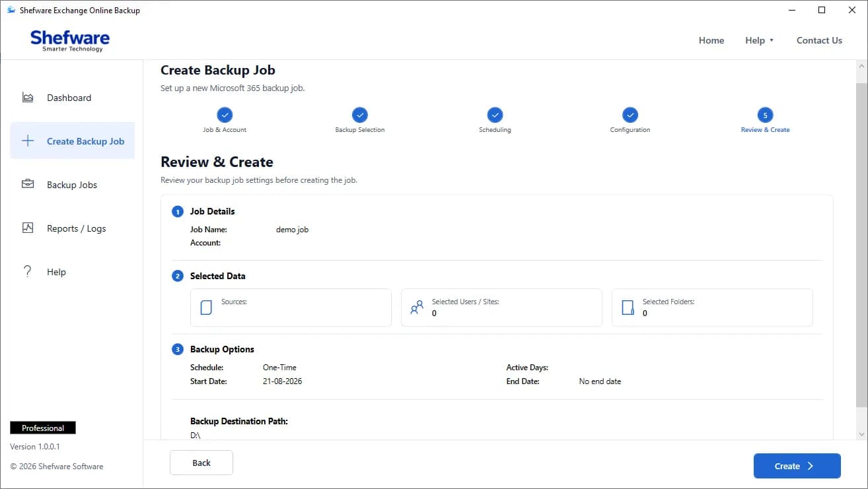
Task: Click the Dashboard chart icon in sidebar
Action: pyautogui.click(x=28, y=98)
